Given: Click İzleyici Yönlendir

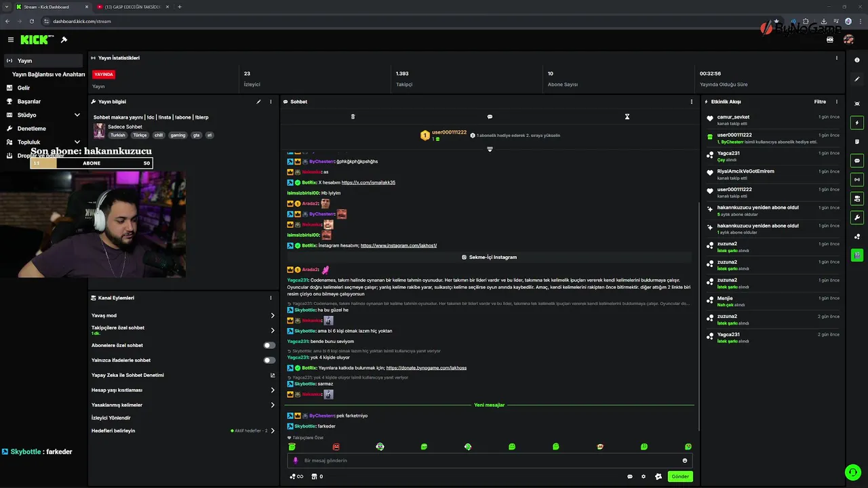Looking at the screenshot, I should pyautogui.click(x=111, y=418).
